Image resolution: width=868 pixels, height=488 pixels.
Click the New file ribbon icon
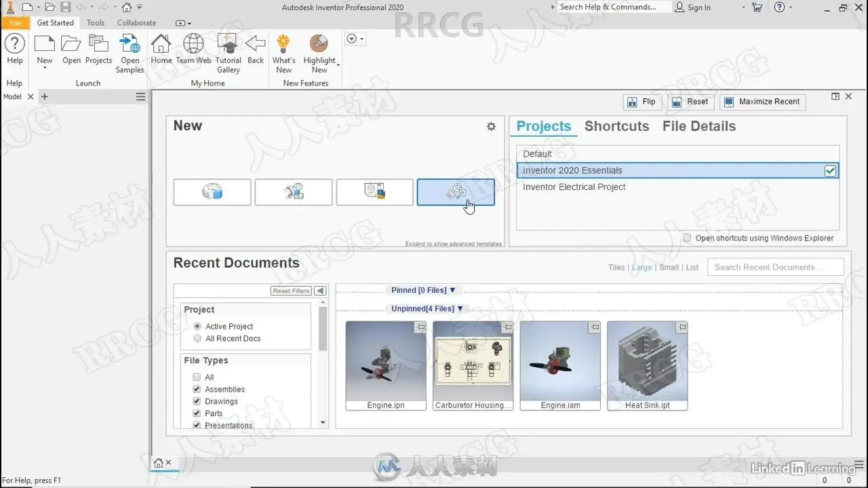[x=44, y=44]
